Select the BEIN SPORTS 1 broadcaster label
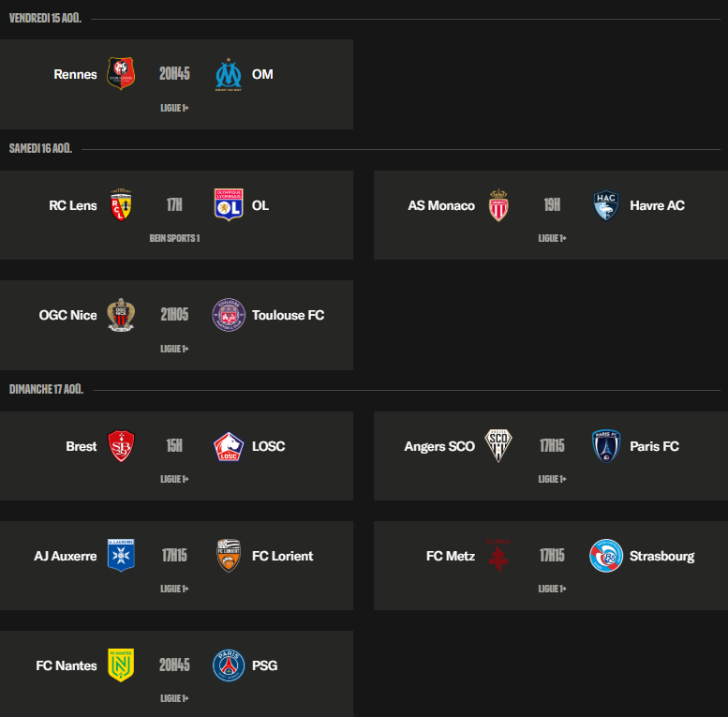Screen dimensions: 728x717 coord(174,238)
